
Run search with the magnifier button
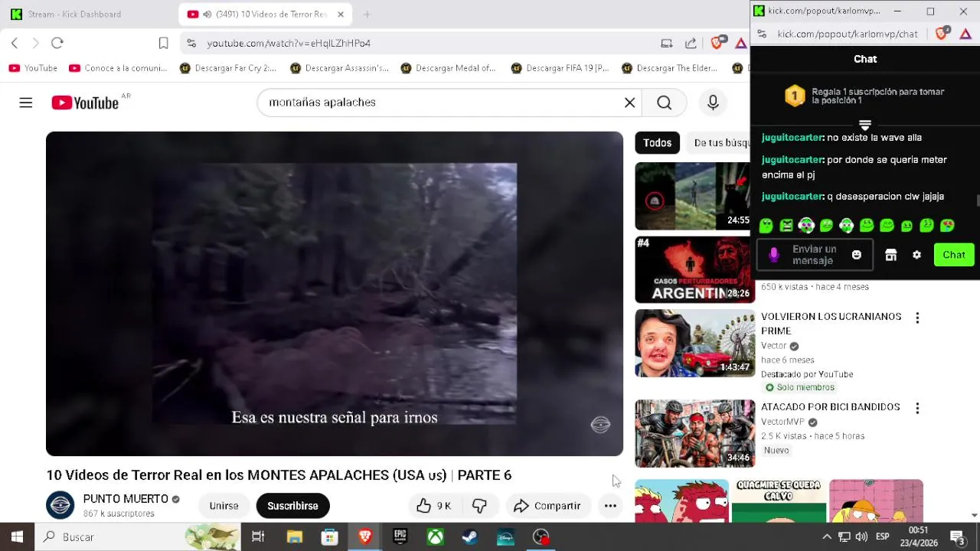[x=664, y=103]
